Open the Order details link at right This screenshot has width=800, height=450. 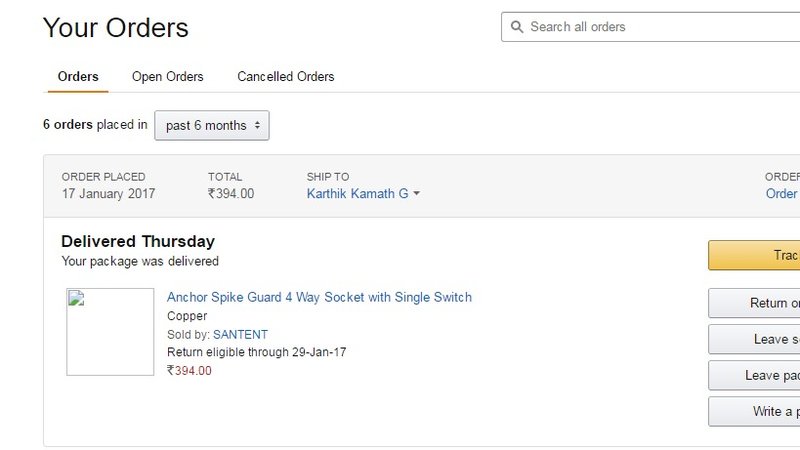click(x=782, y=194)
